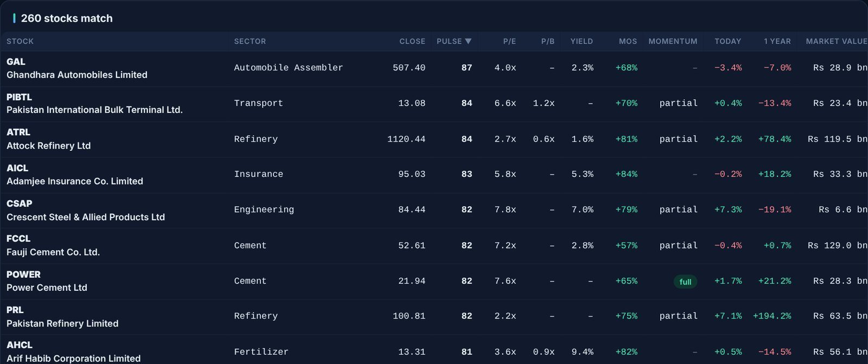Sort table by CLOSE column
The height and width of the screenshot is (364, 868).
click(412, 41)
